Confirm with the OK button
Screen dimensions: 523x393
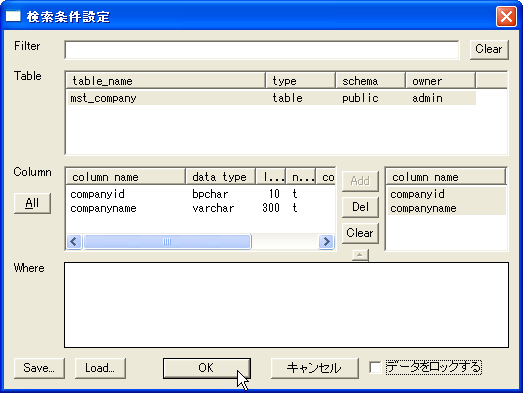(x=207, y=368)
